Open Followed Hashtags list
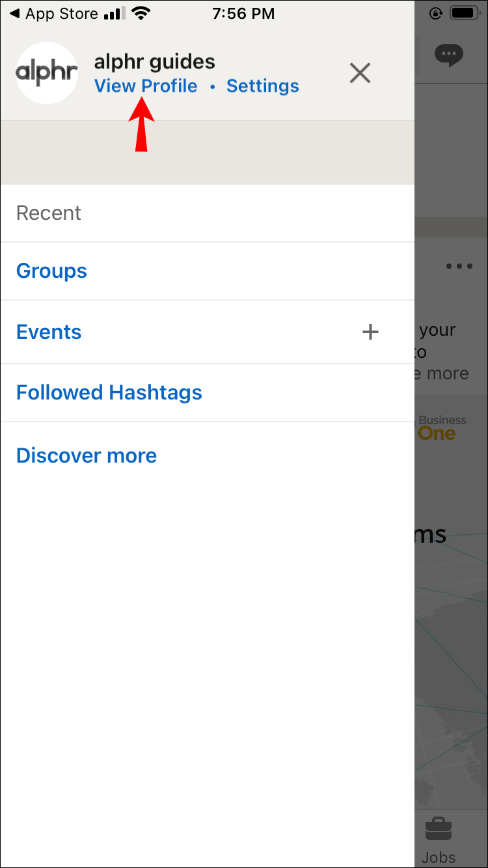The height and width of the screenshot is (868, 488). tap(109, 392)
